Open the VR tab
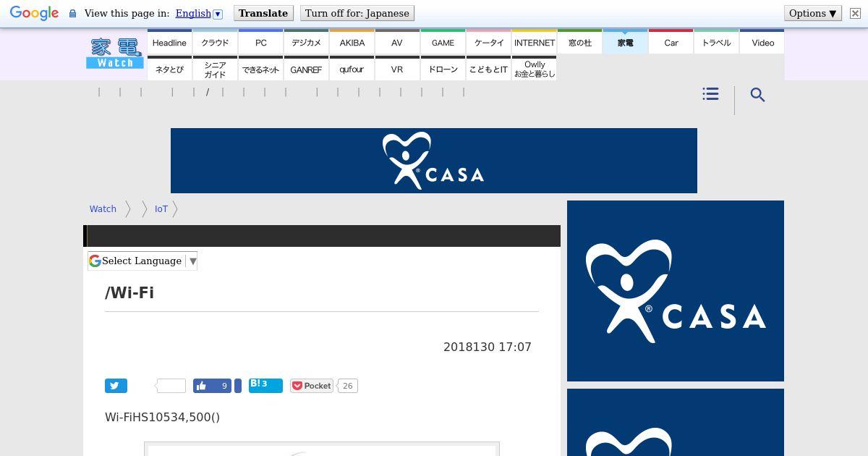868x456 pixels. [x=397, y=69]
